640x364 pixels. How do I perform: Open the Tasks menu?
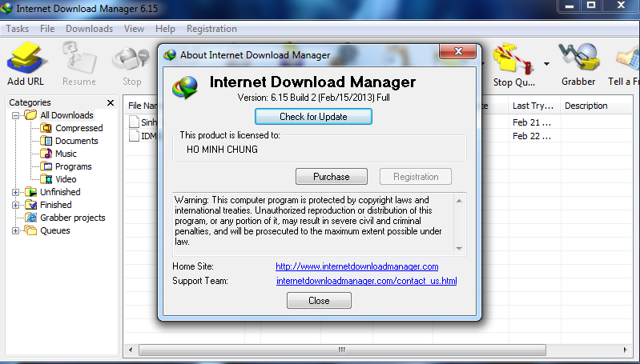[17, 29]
